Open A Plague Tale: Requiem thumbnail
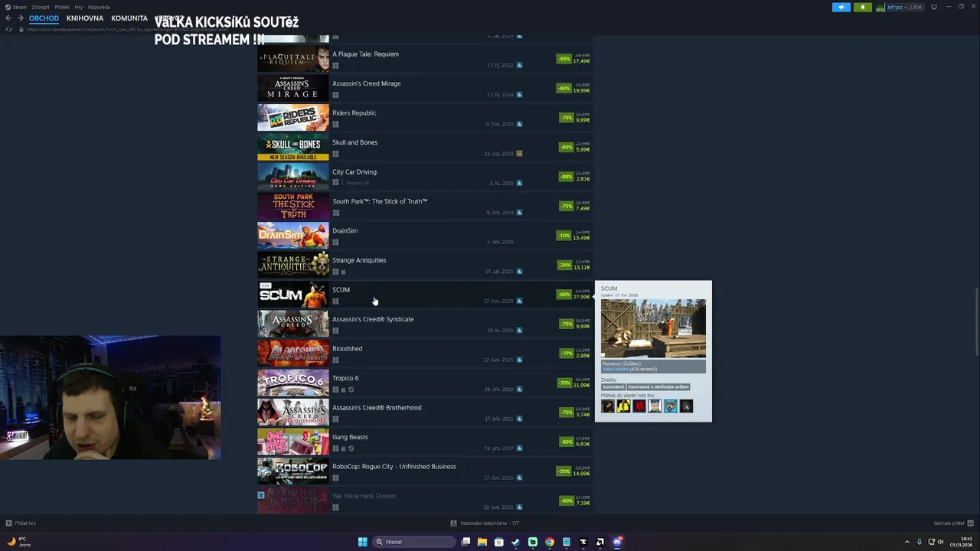This screenshot has width=980, height=551. [x=293, y=59]
